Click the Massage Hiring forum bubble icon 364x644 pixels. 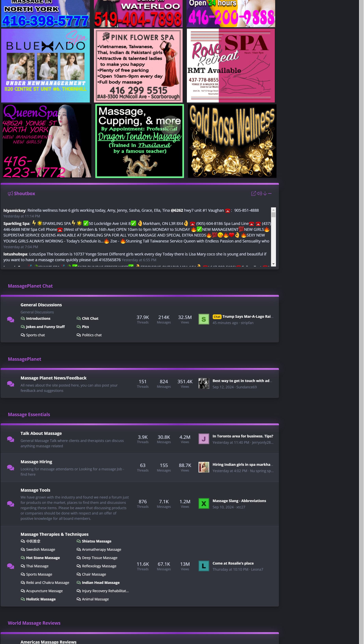coord(10,467)
